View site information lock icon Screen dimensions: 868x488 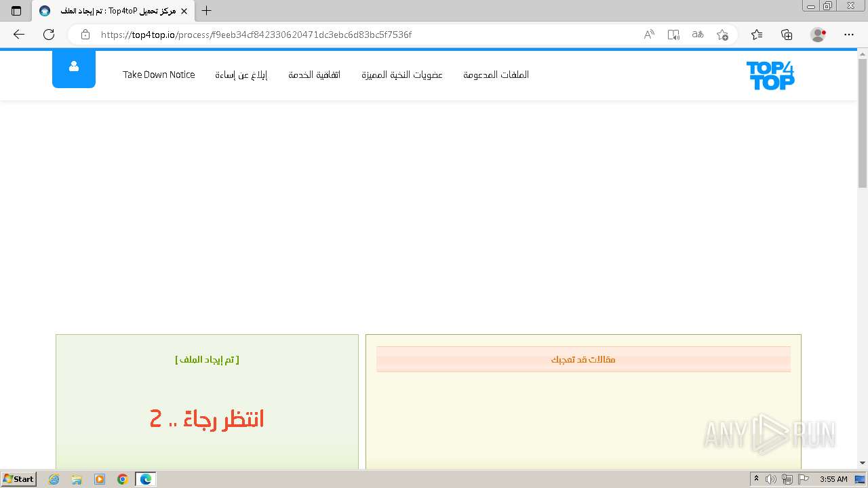(x=85, y=35)
